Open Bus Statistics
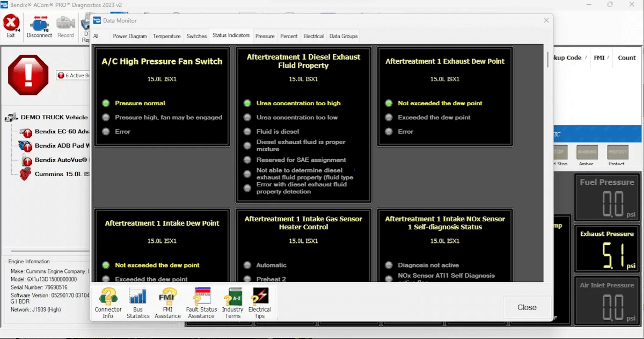 point(138,304)
